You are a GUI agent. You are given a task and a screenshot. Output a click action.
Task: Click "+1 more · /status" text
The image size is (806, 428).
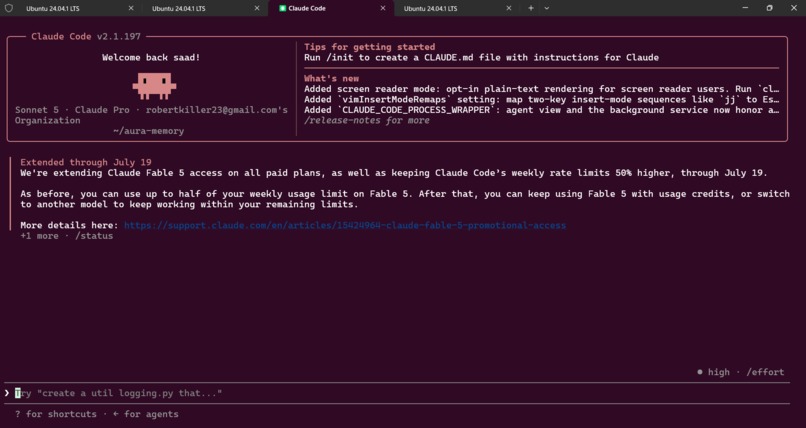(x=67, y=236)
